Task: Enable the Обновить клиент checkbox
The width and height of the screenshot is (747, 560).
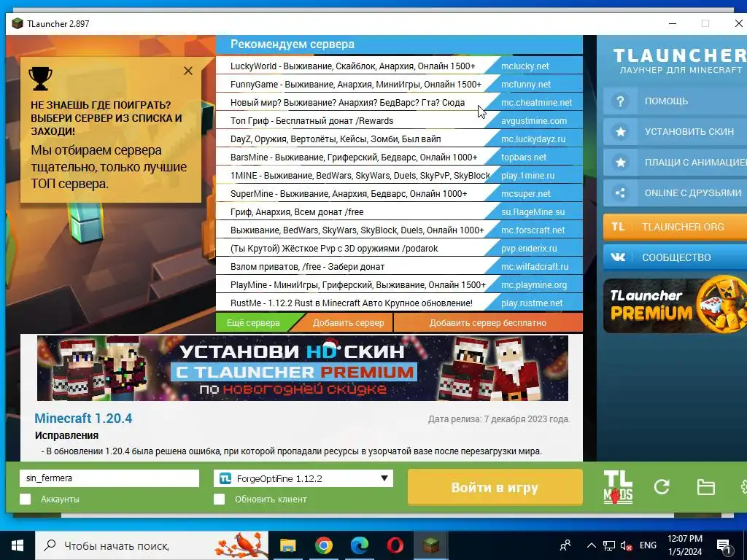Action: coord(219,499)
